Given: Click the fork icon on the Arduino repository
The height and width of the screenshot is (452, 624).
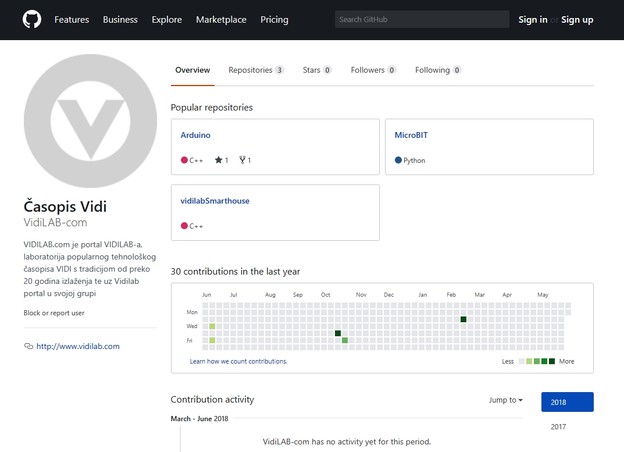Looking at the screenshot, I should (242, 160).
